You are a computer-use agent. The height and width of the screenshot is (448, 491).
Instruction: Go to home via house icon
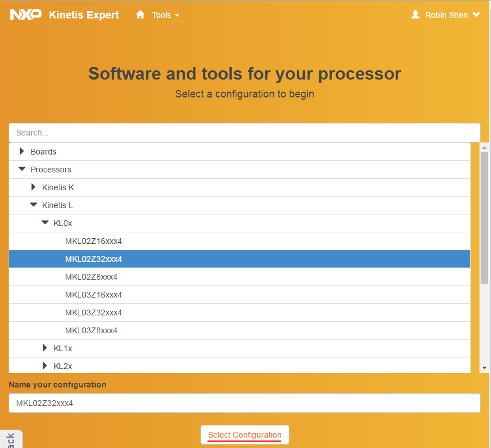(x=140, y=14)
